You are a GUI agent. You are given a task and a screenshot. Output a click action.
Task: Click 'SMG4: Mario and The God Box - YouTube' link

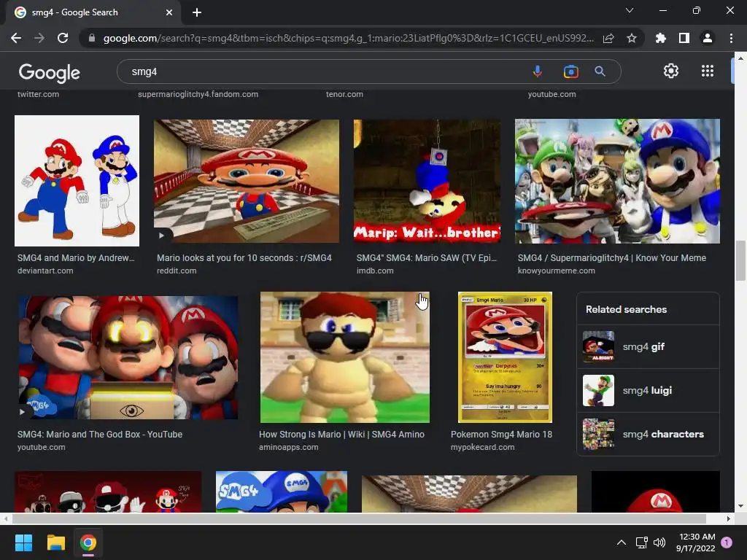tap(99, 435)
